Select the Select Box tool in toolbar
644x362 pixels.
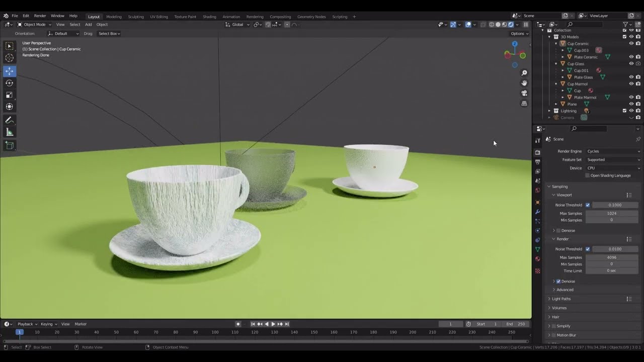click(9, 46)
